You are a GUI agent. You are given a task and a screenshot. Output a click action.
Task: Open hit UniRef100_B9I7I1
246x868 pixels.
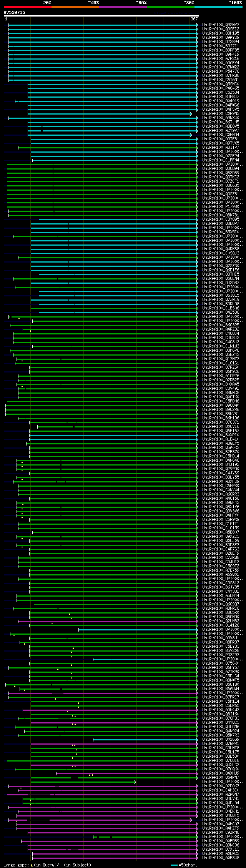coord(221,46)
